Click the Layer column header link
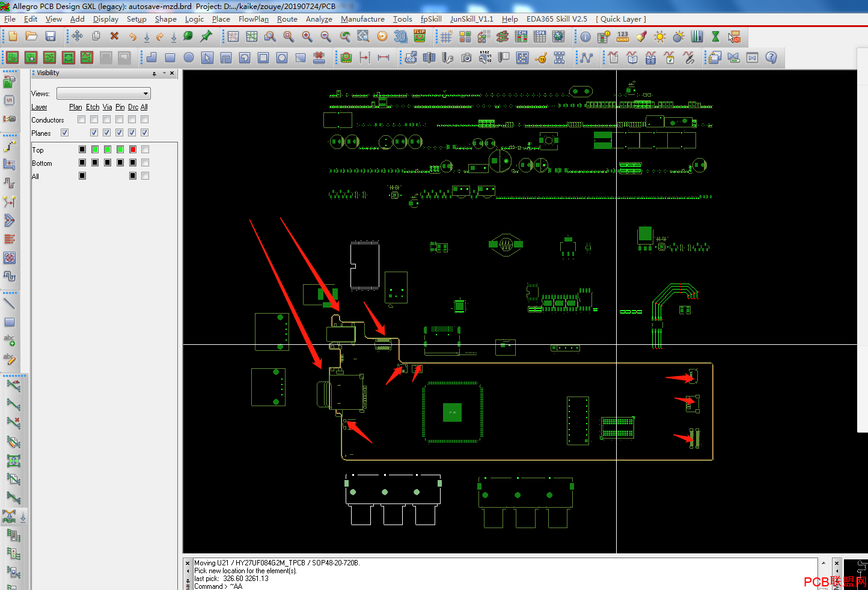868x590 pixels. pyautogui.click(x=39, y=107)
